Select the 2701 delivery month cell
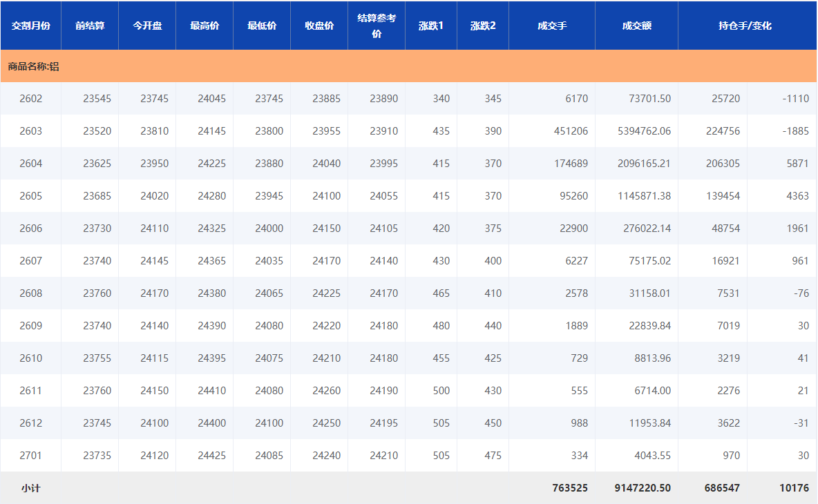Screen dimensions: 818x504 pyautogui.click(x=30, y=456)
